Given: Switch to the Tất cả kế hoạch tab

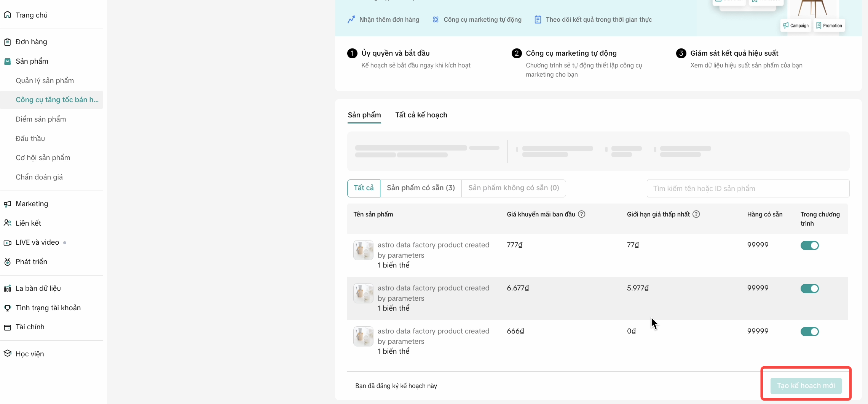Looking at the screenshot, I should (x=421, y=115).
